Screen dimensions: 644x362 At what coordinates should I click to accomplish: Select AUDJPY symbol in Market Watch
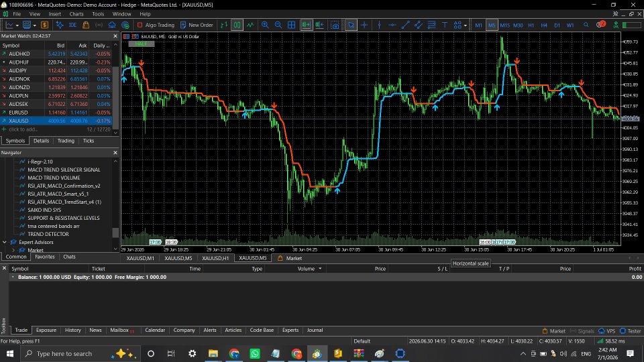tap(56, 70)
